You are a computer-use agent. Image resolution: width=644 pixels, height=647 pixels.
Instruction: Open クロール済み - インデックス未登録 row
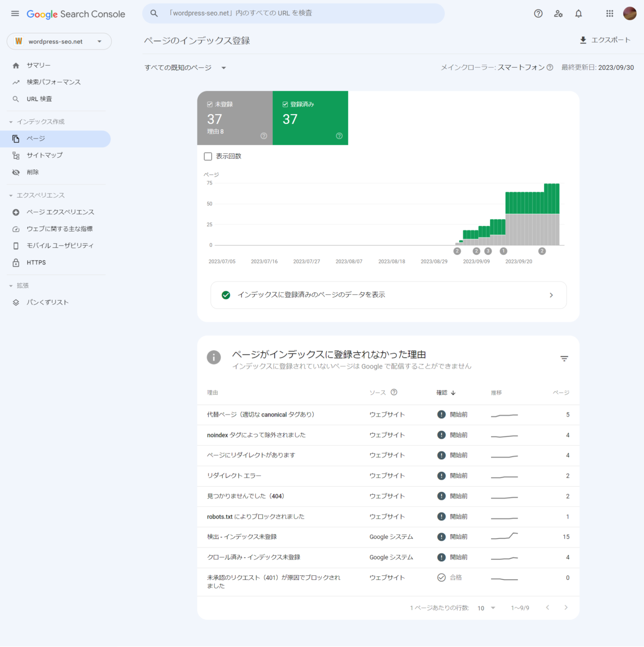pos(388,557)
